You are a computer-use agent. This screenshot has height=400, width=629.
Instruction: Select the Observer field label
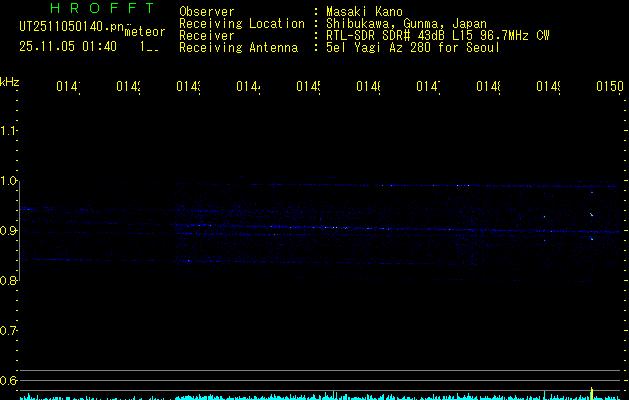[x=207, y=11]
